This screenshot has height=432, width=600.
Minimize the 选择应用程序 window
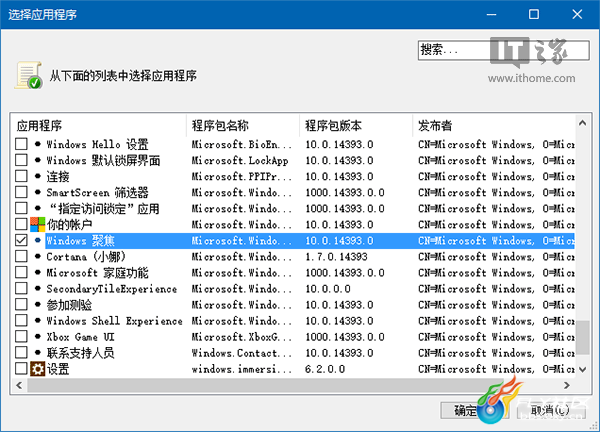[491, 15]
